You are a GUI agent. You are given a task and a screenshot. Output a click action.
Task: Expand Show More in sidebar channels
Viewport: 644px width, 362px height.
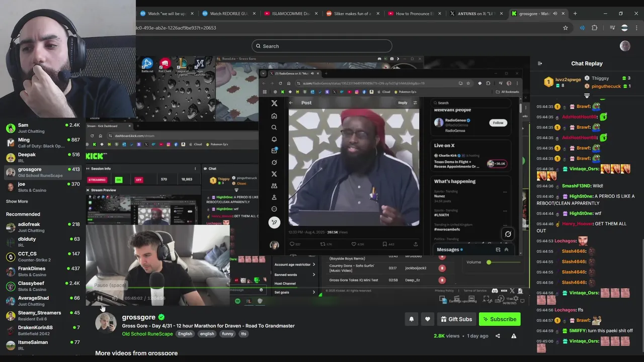[17, 202]
